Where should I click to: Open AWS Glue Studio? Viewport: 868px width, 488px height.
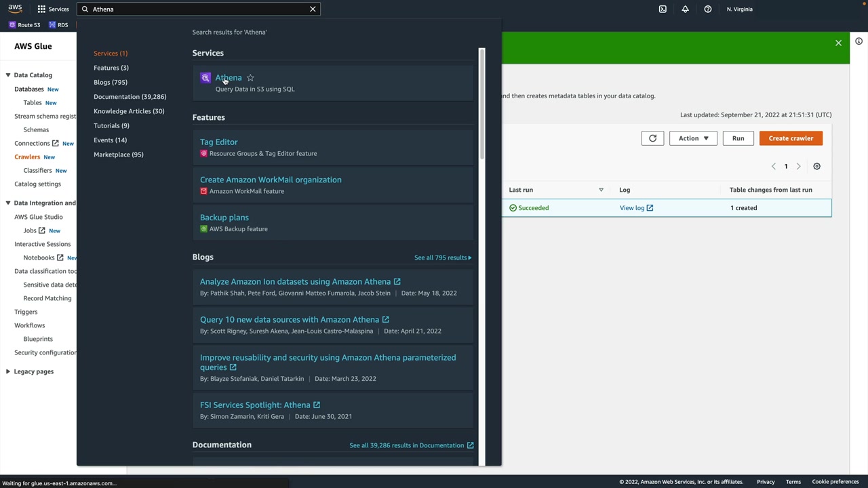pyautogui.click(x=39, y=217)
